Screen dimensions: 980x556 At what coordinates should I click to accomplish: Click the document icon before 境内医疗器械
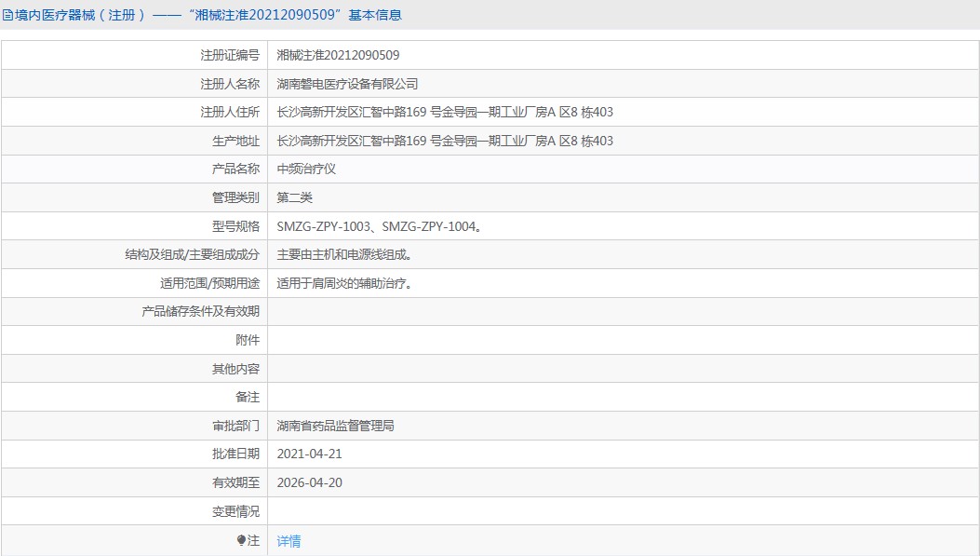7,15
